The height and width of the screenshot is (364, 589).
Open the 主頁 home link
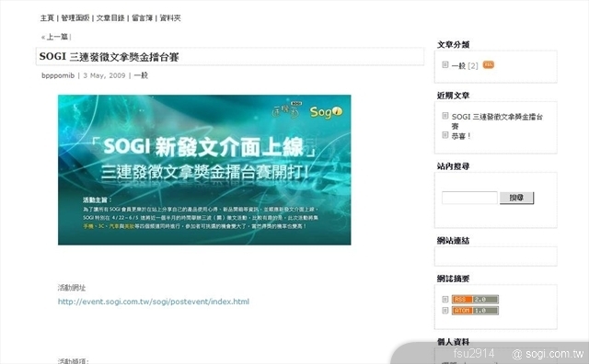(47, 18)
